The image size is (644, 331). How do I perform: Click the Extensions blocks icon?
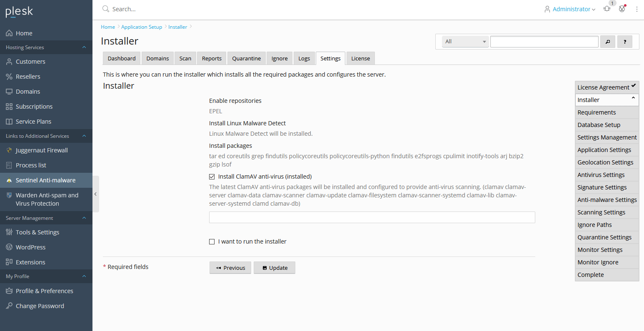pyautogui.click(x=9, y=262)
